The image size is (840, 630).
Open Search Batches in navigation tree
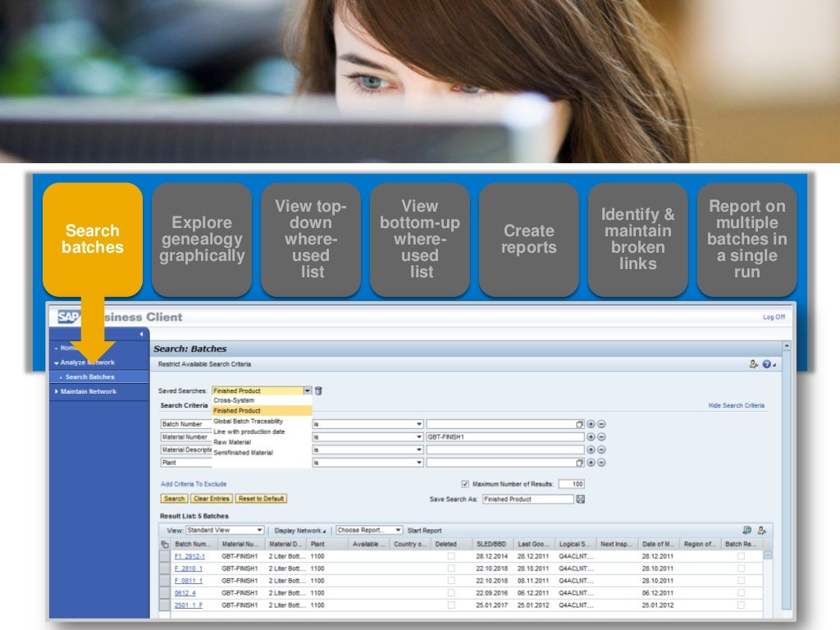(89, 377)
